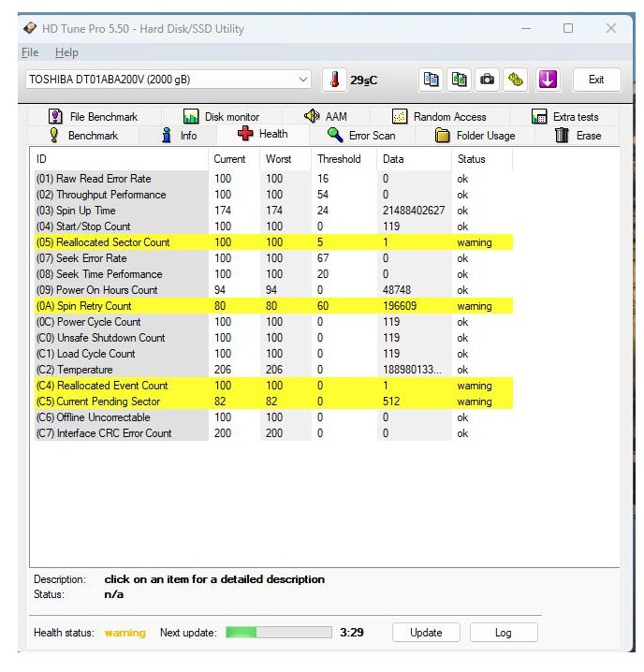Click the camera save screenshot icon
Image resolution: width=644 pixels, height=672 pixels.
pos(487,80)
